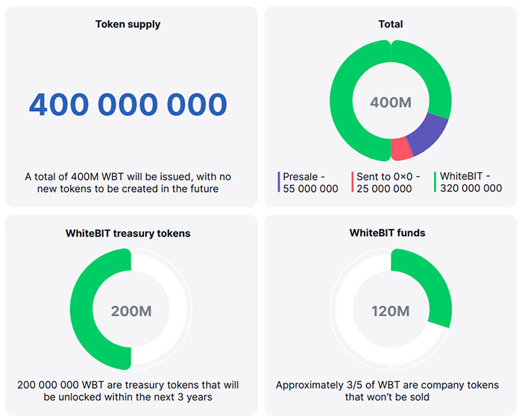Click the WhiteBIT treasury tokens heading
Viewport: 522px width, 420px height.
[128, 233]
